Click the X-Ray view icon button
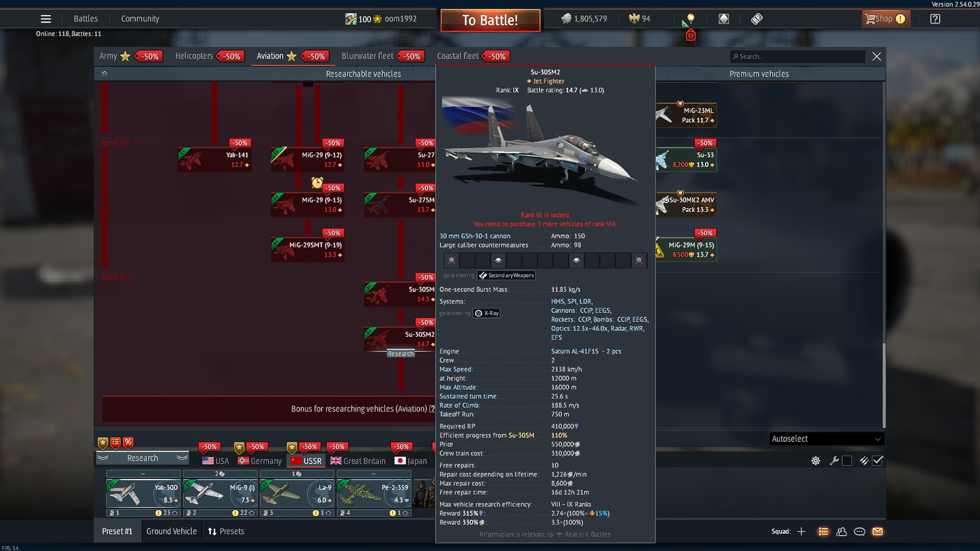This screenshot has height=551, width=980. [486, 313]
